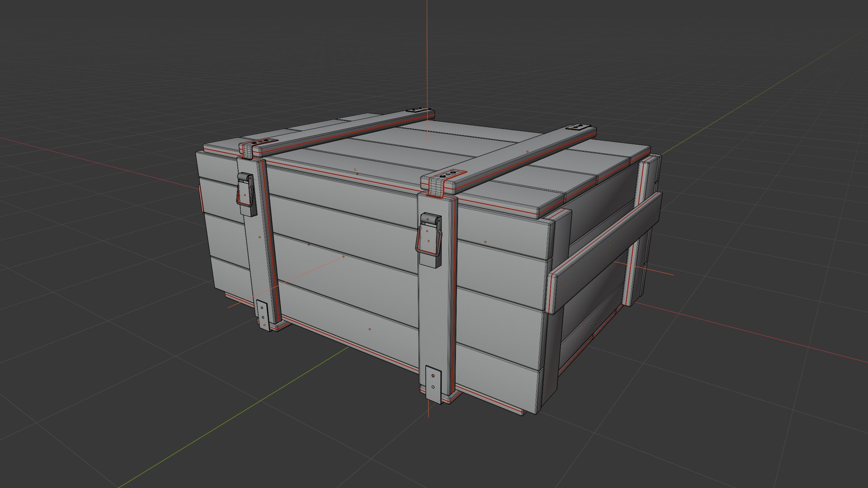Select the hinge plate at far end of left strap
This screenshot has height=488, width=868.
click(x=419, y=110)
